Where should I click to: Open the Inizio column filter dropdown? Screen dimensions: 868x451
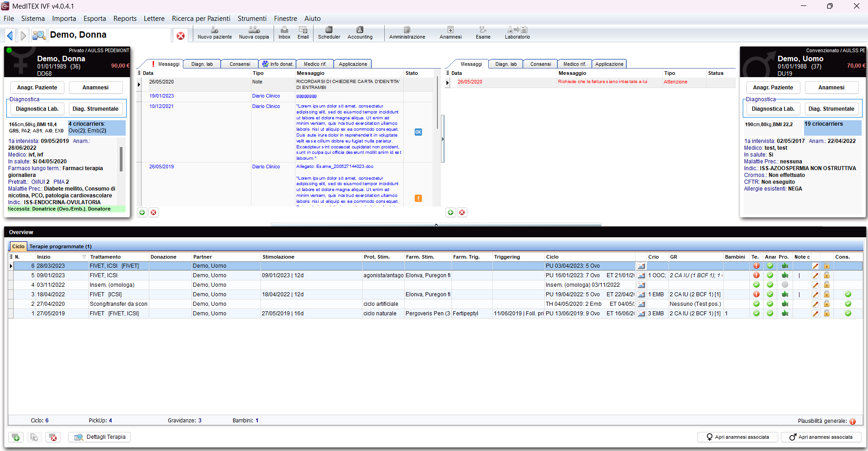click(x=84, y=257)
